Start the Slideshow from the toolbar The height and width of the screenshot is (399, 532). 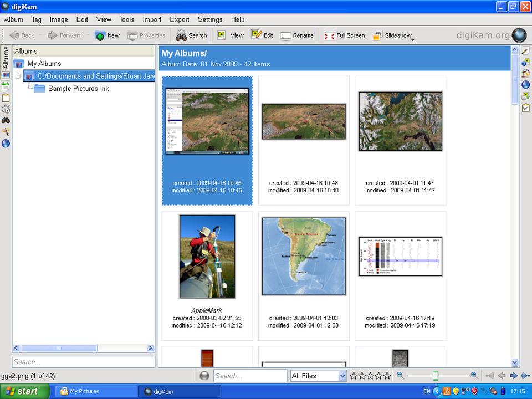392,35
